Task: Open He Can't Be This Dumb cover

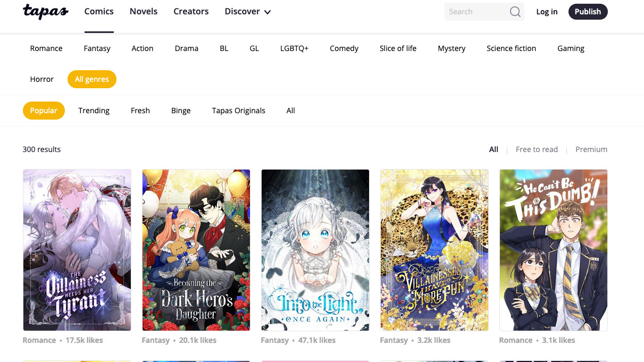Action: click(554, 250)
